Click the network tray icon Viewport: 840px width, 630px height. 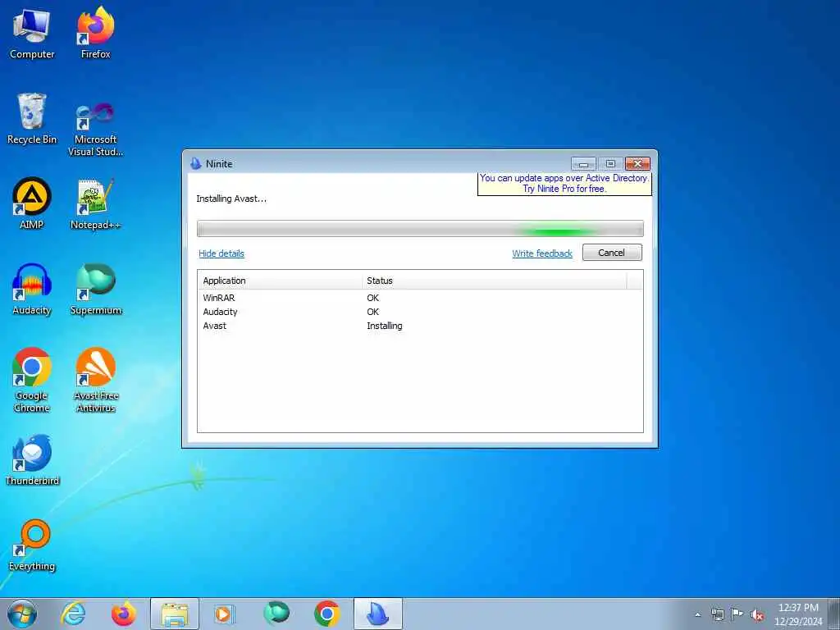[717, 614]
